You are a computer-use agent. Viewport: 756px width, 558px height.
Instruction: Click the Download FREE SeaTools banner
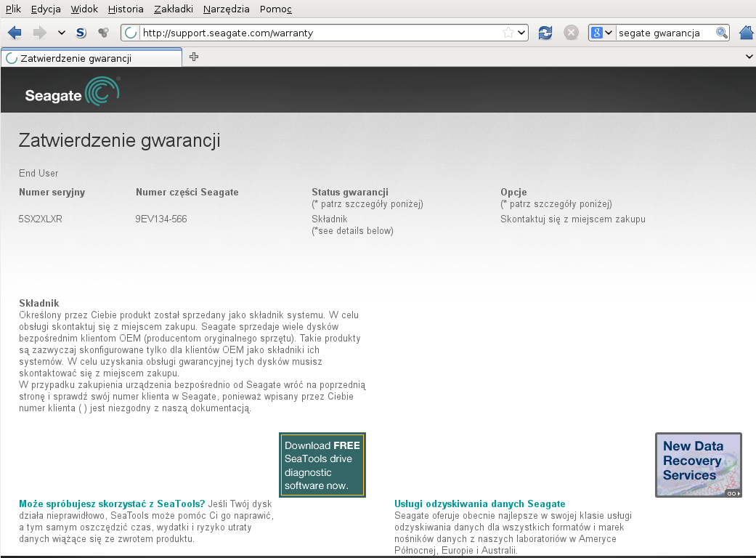click(322, 465)
